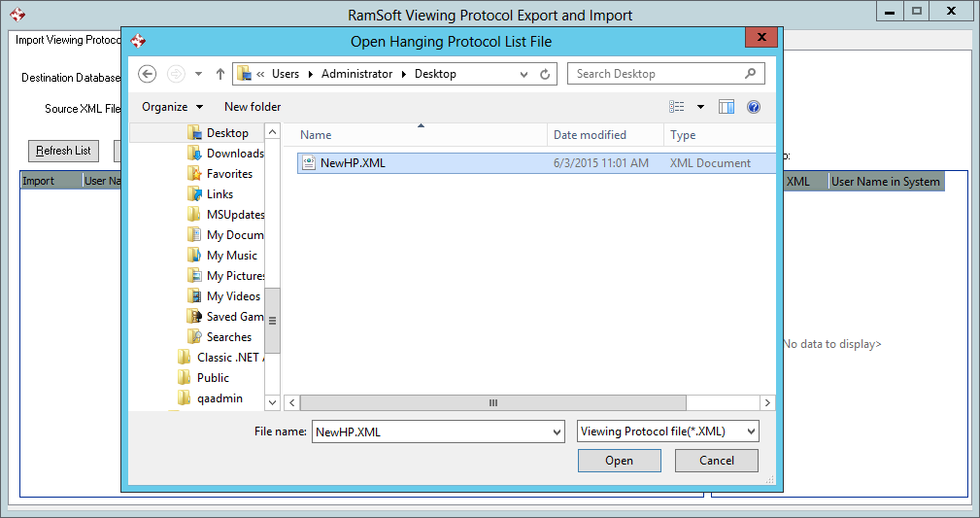Click New folder in the toolbar
Viewport: 980px width, 518px height.
coord(253,107)
